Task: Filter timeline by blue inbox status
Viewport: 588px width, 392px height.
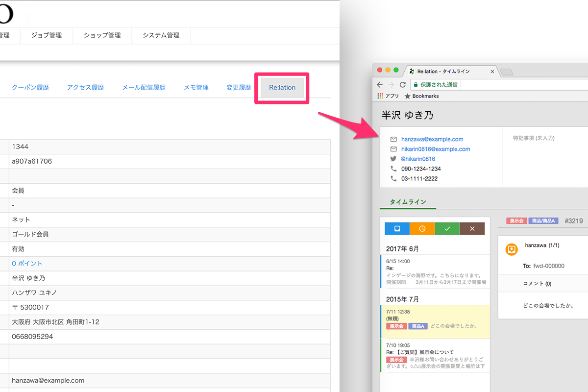Action: pyautogui.click(x=397, y=228)
